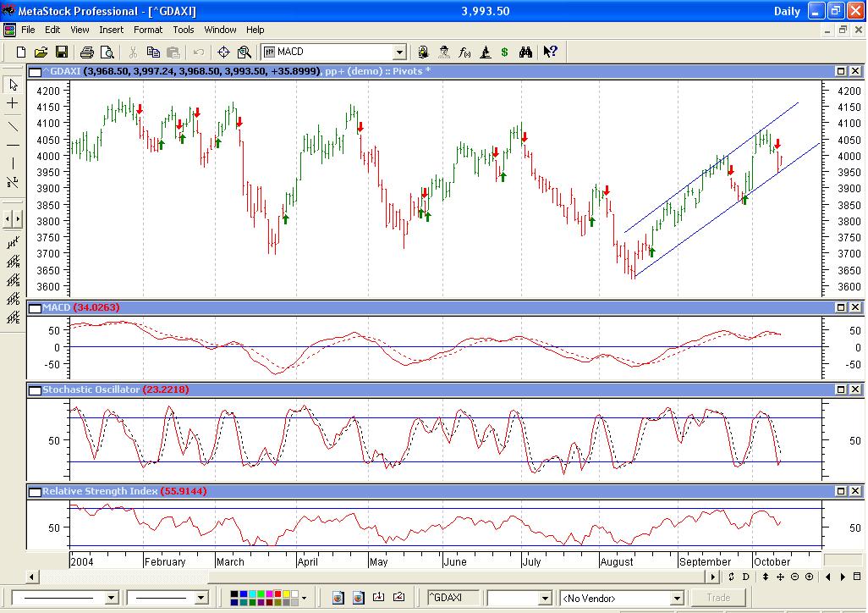Select the zoom box magnifier tool
The image size is (868, 613).
coord(244,52)
